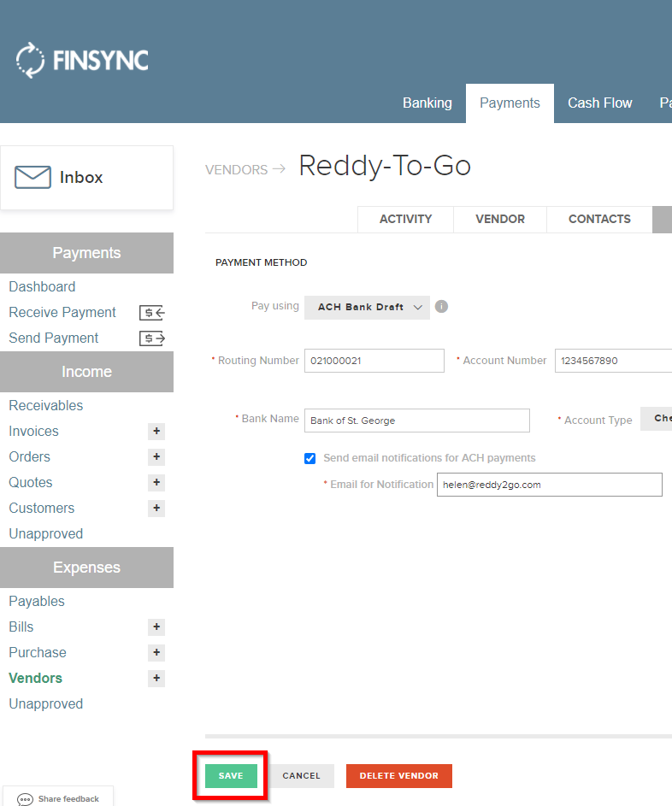Screen dimensions: 672x806
Task: Switch to the Payments top tab
Action: [510, 103]
